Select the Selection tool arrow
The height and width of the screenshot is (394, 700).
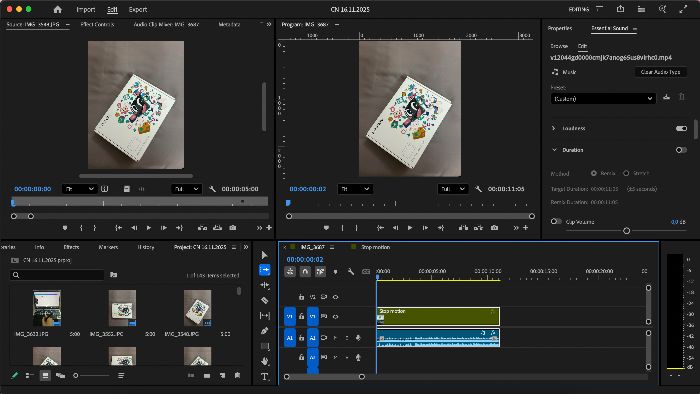(264, 255)
